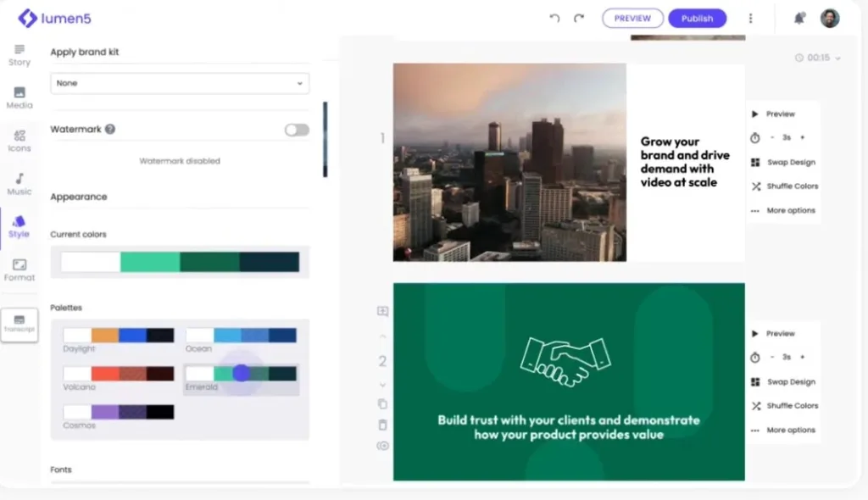Open the Apply brand kit dropdown
Image resolution: width=868 pixels, height=500 pixels.
click(180, 83)
